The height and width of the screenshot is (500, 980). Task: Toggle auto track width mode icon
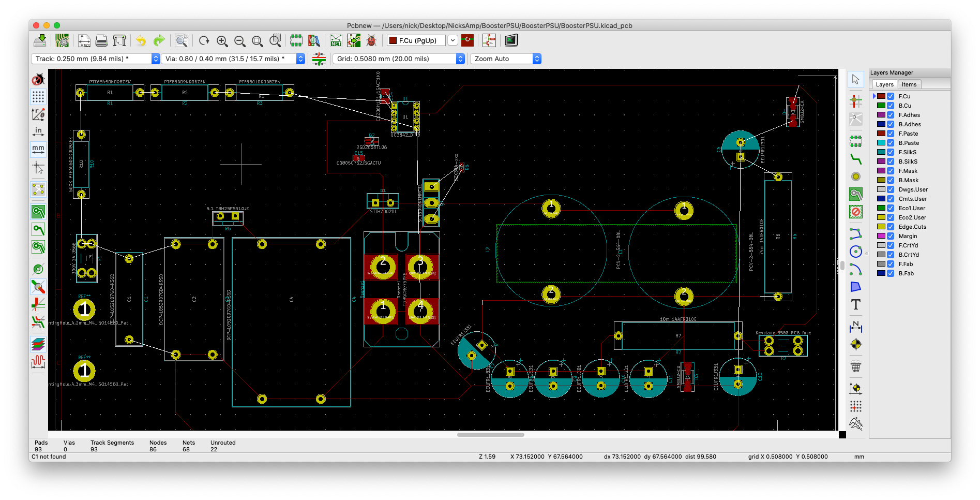pyautogui.click(x=319, y=59)
